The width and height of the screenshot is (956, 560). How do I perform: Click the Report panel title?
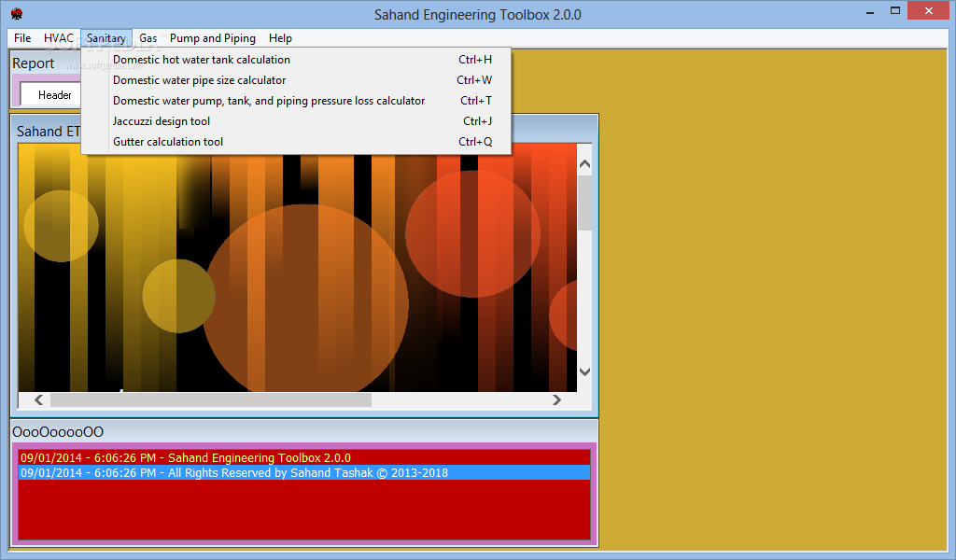click(x=33, y=63)
